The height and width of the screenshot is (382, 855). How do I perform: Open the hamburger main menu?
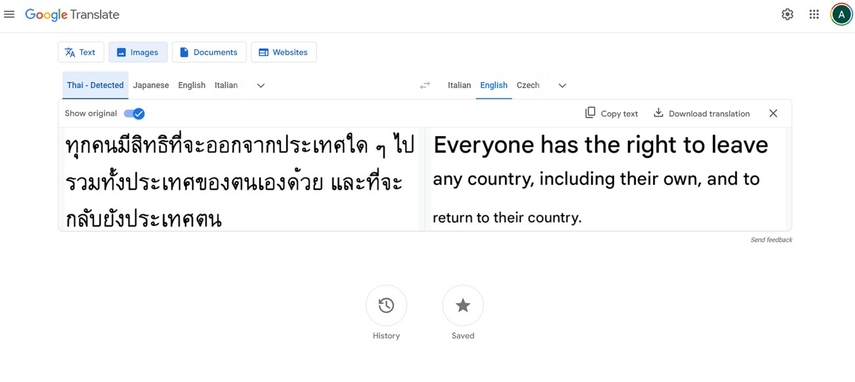(9, 15)
